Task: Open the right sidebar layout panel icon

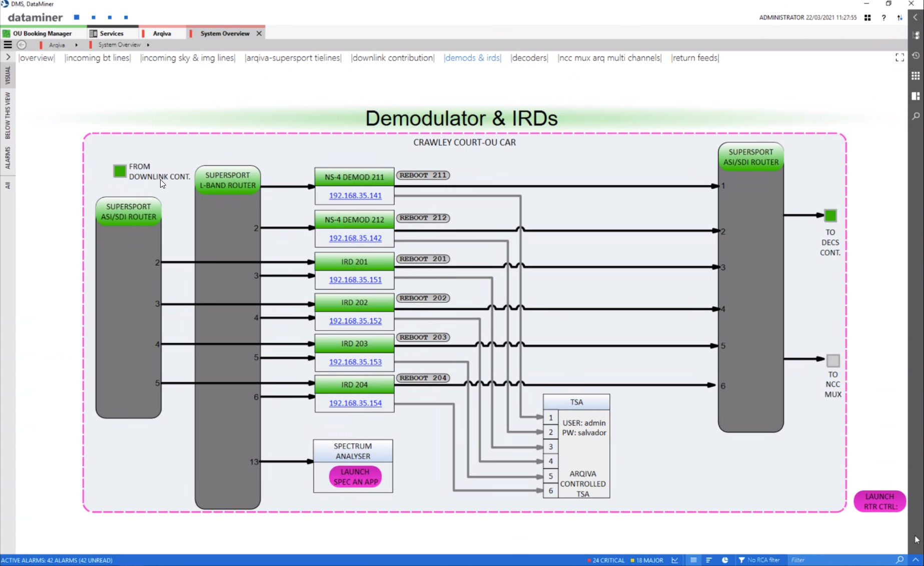Action: 915,96
